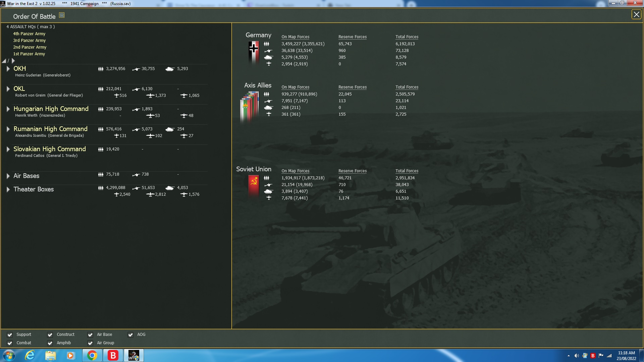Disable the AOG checkbox
644x362 pixels.
pyautogui.click(x=130, y=335)
